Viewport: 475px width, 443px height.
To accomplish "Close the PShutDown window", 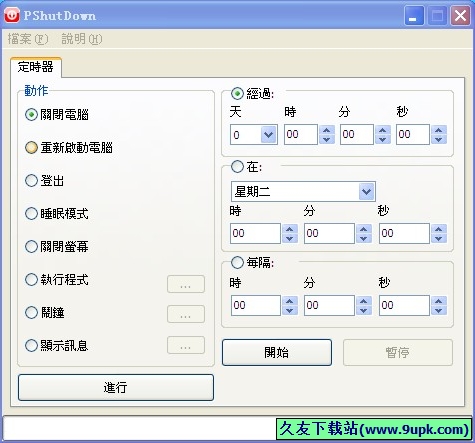I will pos(460,15).
